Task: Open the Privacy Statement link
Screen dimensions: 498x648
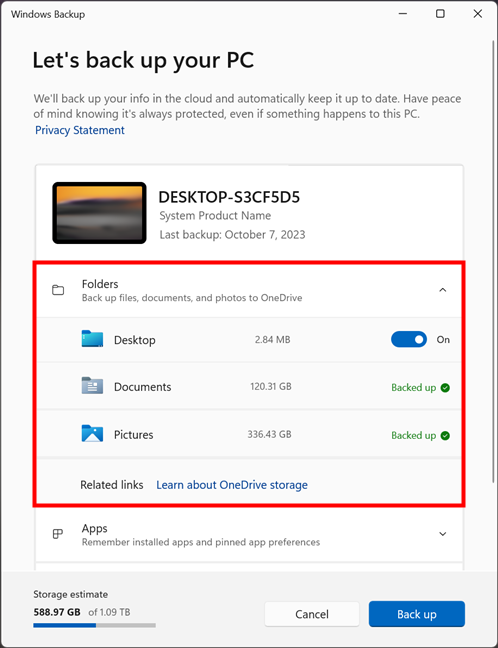Action: click(x=80, y=130)
